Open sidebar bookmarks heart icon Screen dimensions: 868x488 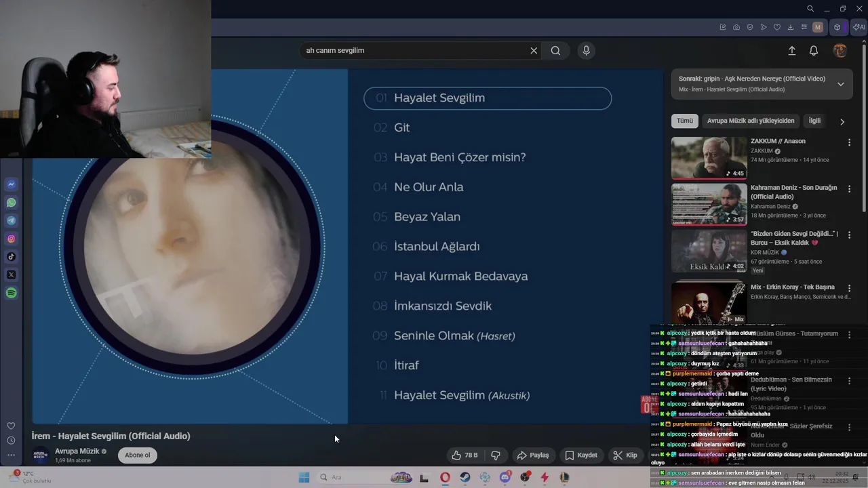coord(11,426)
